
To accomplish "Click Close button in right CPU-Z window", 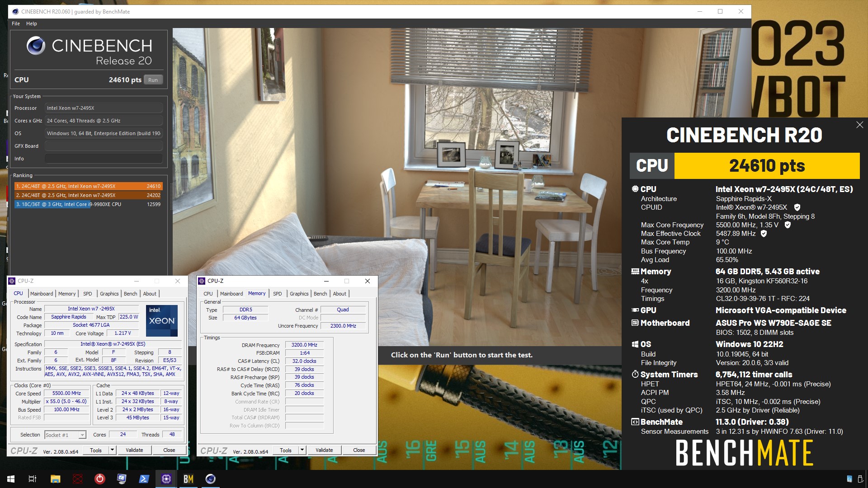I will 359,450.
